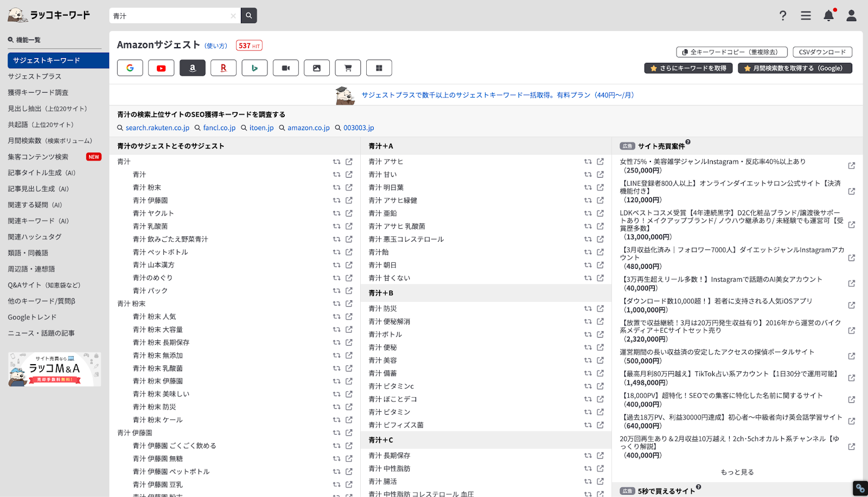Select the Bing suggest source icon
This screenshot has width=868, height=497.
pyautogui.click(x=254, y=68)
